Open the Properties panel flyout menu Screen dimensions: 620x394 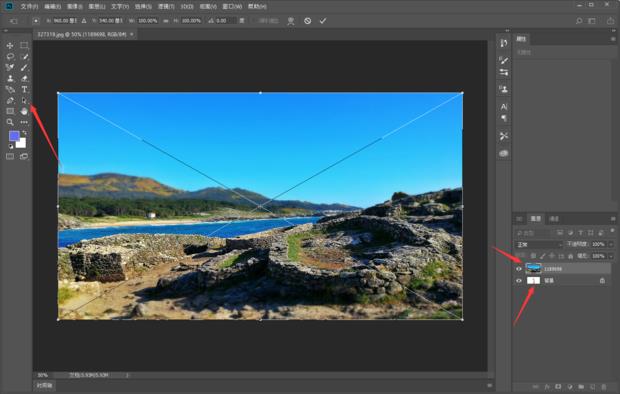[x=613, y=39]
